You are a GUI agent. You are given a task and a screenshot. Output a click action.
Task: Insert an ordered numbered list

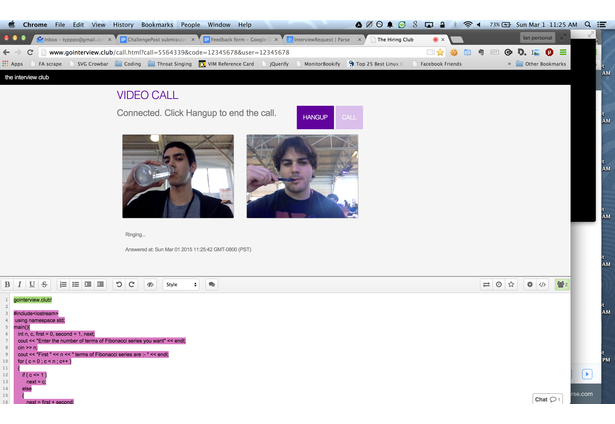click(x=63, y=284)
